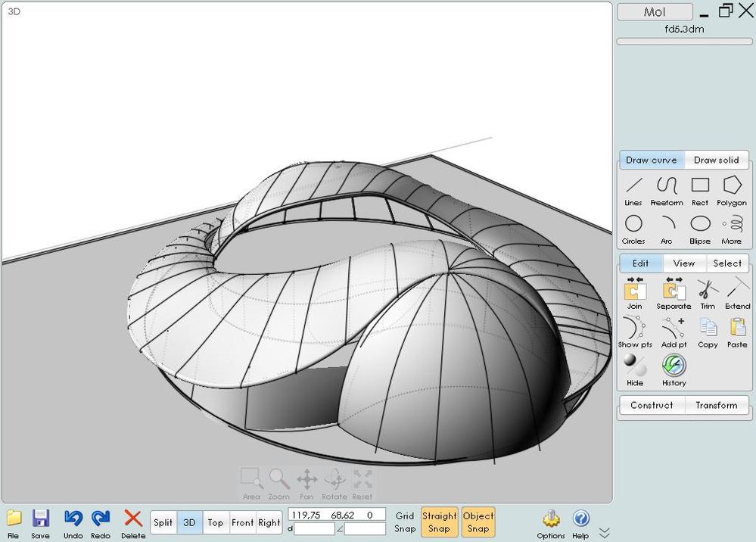
Task: Pick the Circles tool
Action: 633,224
